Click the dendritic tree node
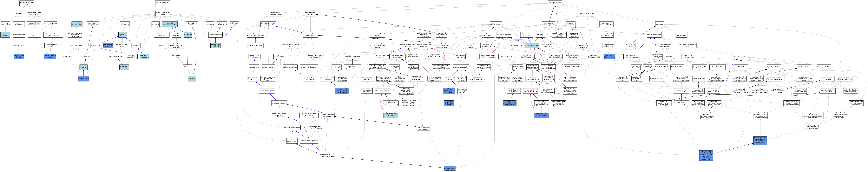 (86, 57)
